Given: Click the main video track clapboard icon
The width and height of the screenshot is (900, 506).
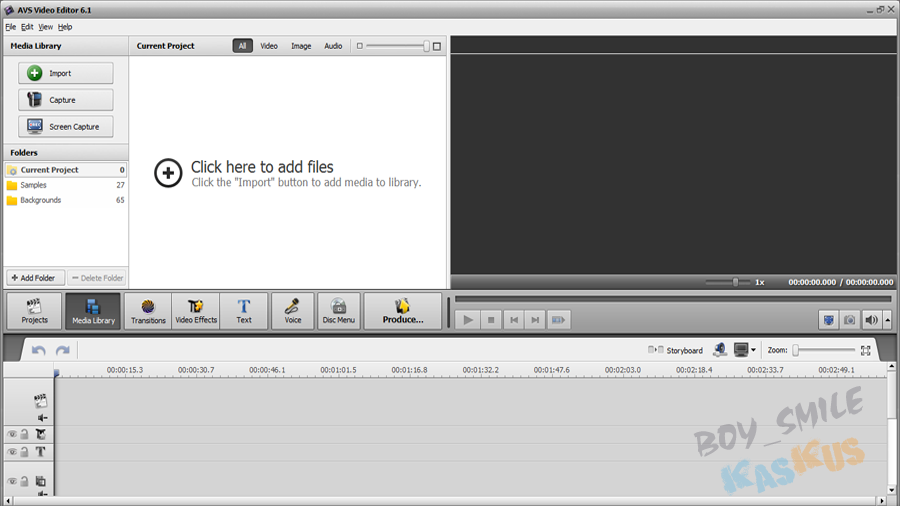Looking at the screenshot, I should click(40, 400).
